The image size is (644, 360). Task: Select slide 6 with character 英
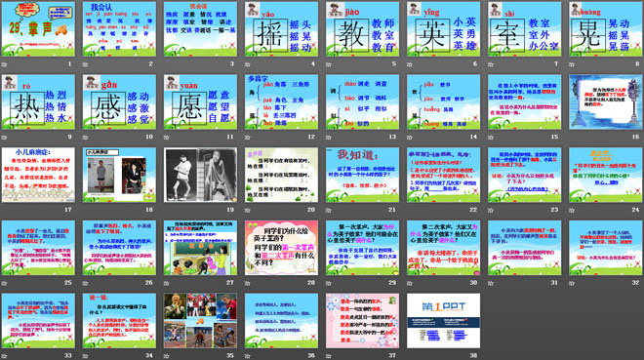444,29
